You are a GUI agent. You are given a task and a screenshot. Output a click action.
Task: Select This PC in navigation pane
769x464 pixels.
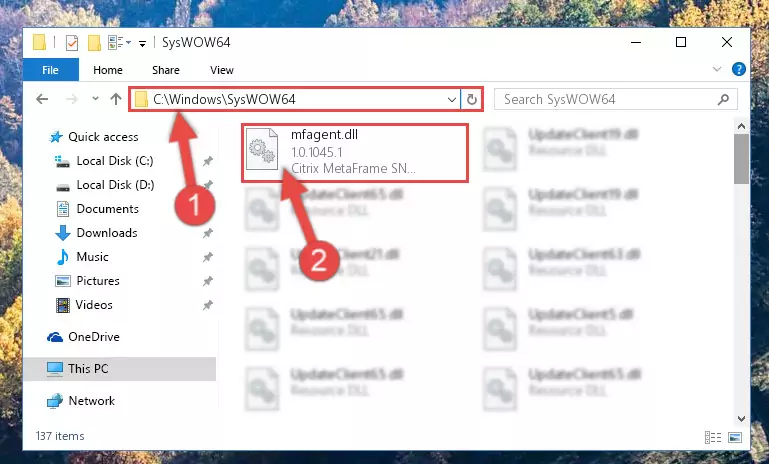tap(120, 369)
